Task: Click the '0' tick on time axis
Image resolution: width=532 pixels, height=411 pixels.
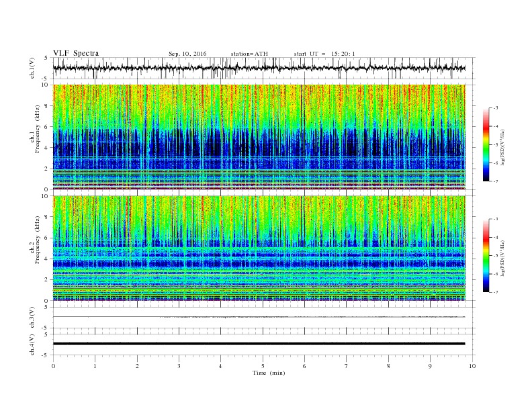Action: [53, 366]
